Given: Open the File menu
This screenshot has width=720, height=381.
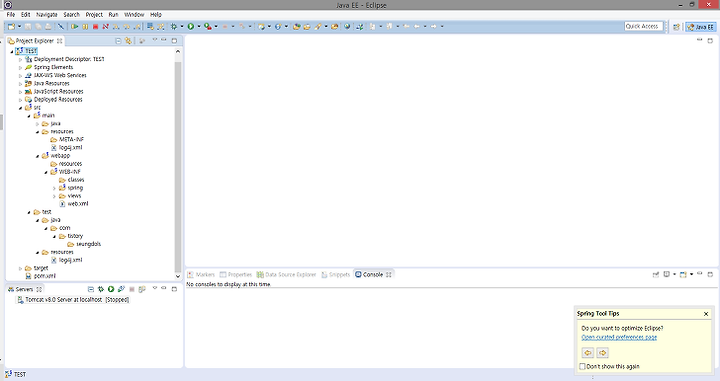Looking at the screenshot, I should pyautogui.click(x=11, y=15).
